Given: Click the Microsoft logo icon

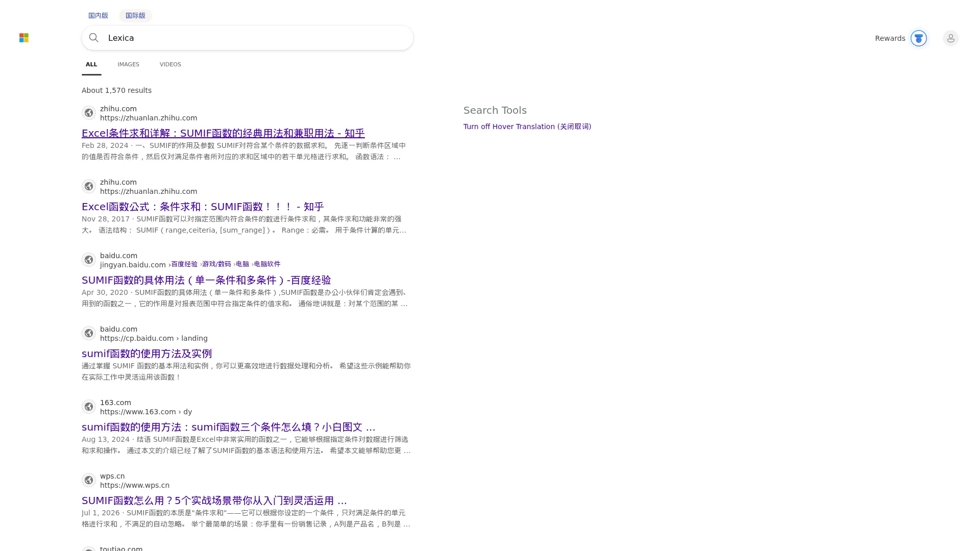Looking at the screenshot, I should point(24,38).
